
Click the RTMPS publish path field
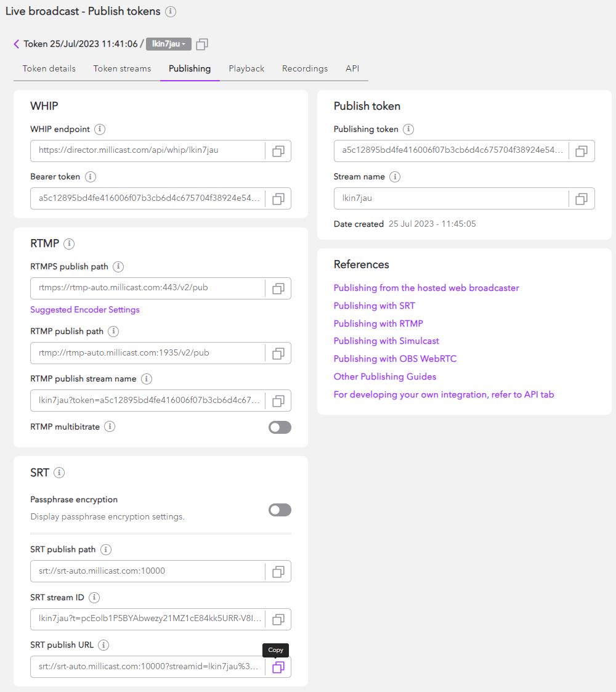point(148,288)
